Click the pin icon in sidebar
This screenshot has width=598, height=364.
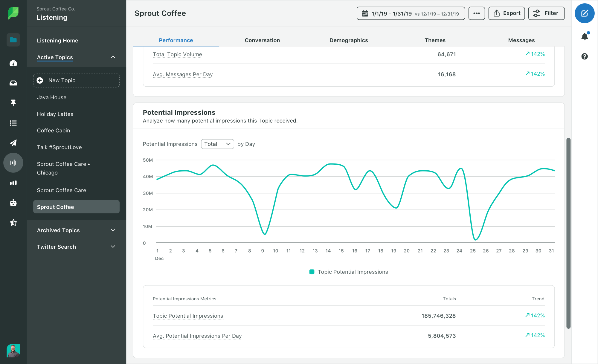pos(13,103)
